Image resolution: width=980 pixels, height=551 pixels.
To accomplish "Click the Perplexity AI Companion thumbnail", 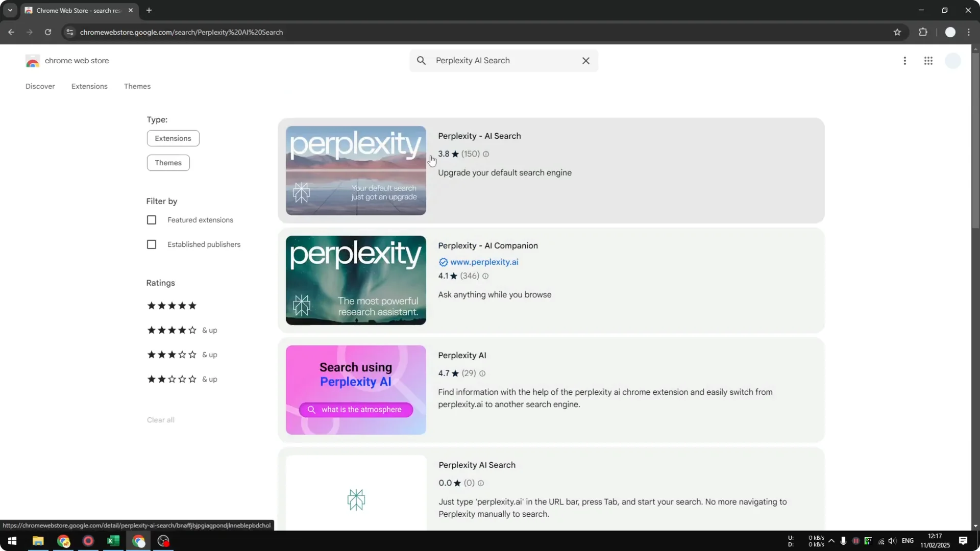I will [x=355, y=280].
